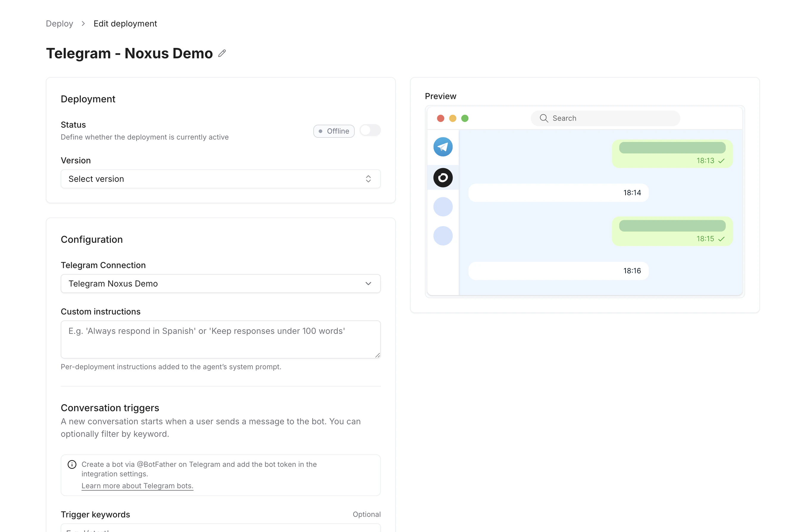Image resolution: width=807 pixels, height=532 pixels.
Task: Toggle the deployment status switch to online
Action: tap(370, 130)
